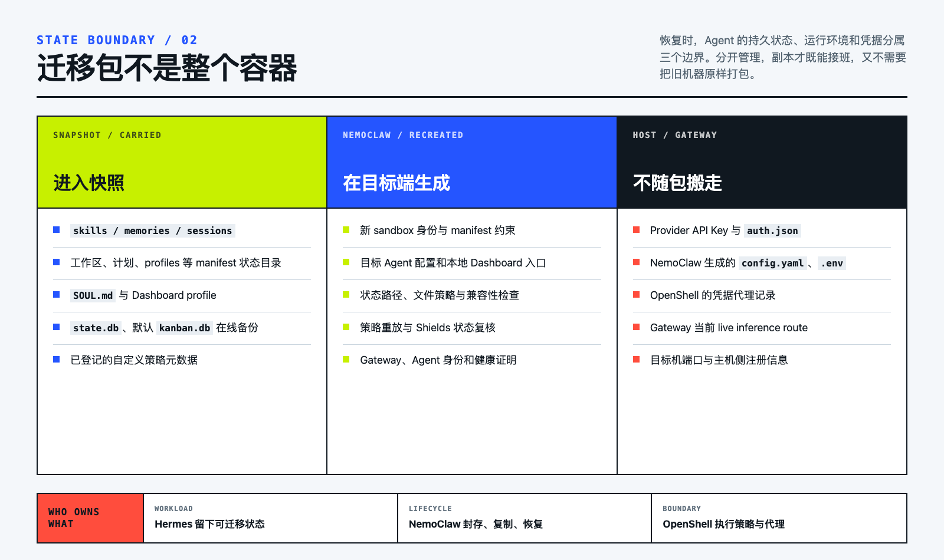
Task: Click the row Gateway、Agent 身份和健康证明
Action: click(x=472, y=360)
